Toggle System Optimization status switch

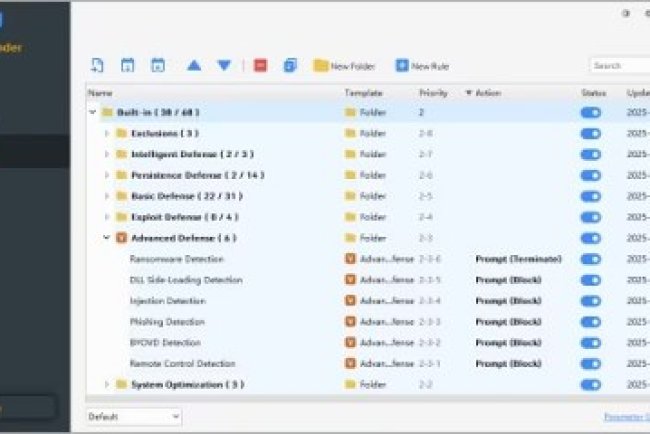pyautogui.click(x=591, y=385)
